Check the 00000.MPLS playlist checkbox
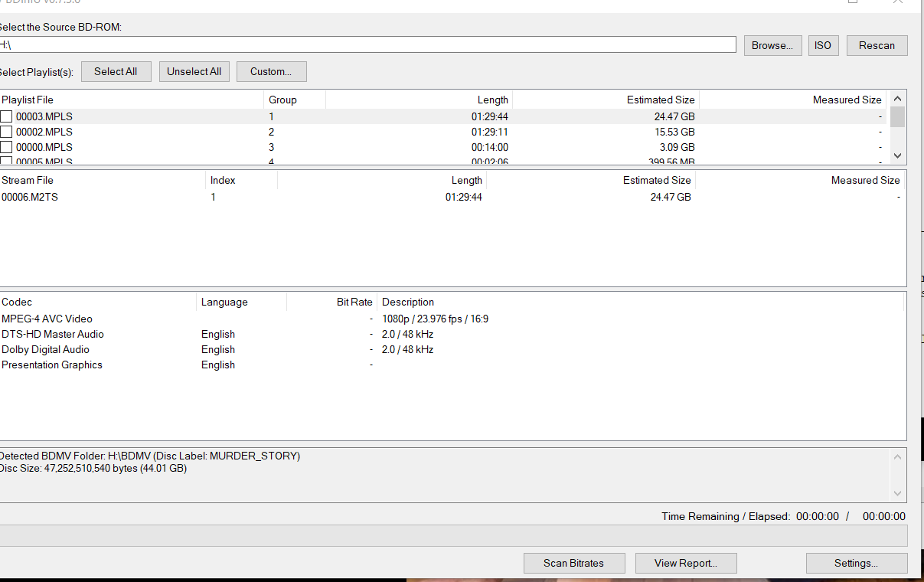 [6, 147]
